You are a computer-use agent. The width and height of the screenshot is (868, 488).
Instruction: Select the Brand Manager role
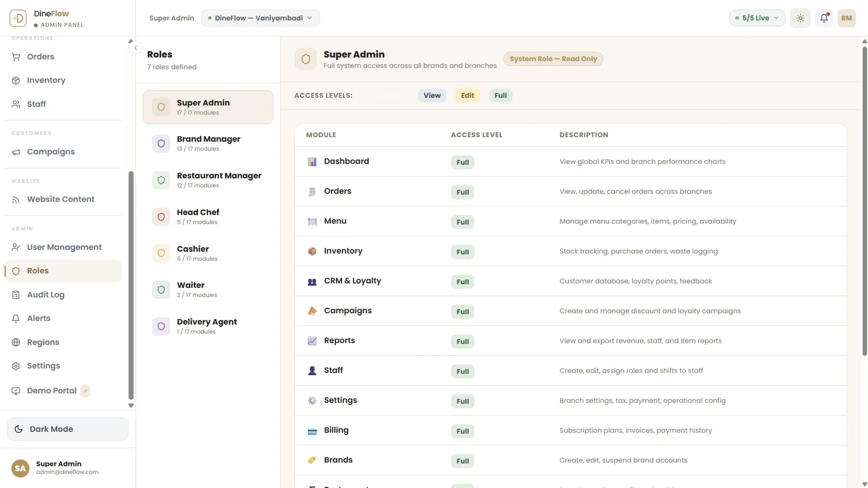[208, 144]
